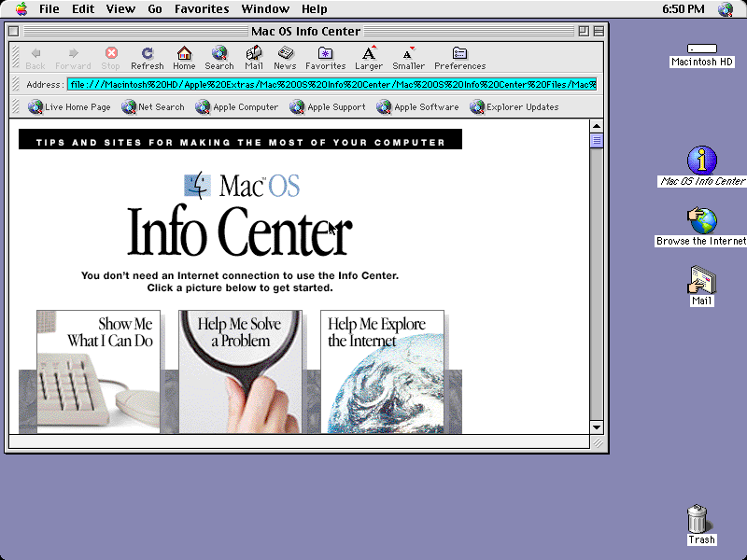Click the window zoom box
The image size is (747, 560).
(x=583, y=31)
